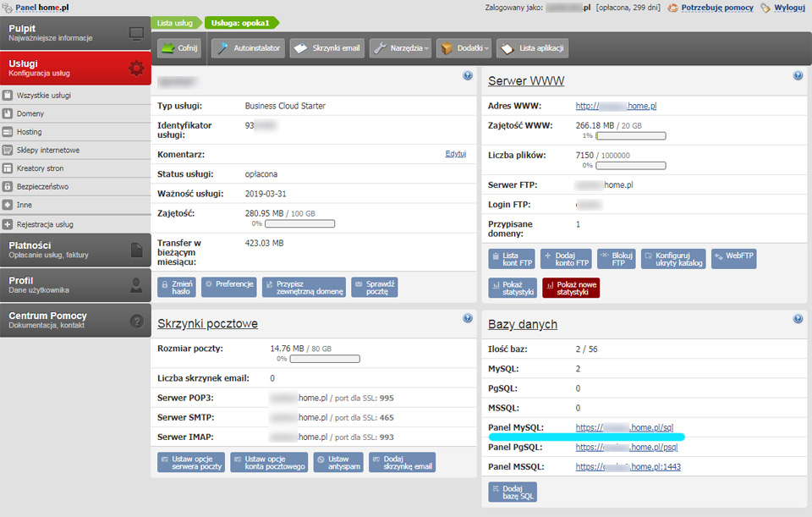812x517 pixels.
Task: Select Kreatory stron sidebar item
Action: 75,168
